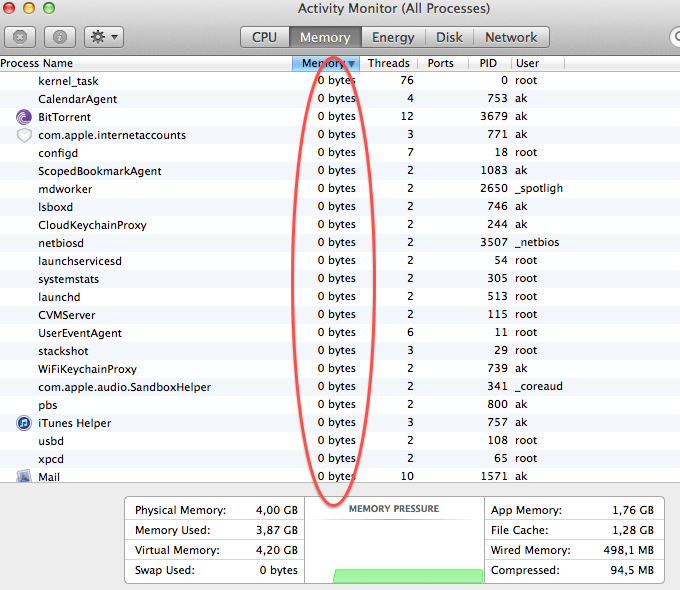Select the CVMServer process row
The width and height of the screenshot is (680, 590).
click(340, 315)
